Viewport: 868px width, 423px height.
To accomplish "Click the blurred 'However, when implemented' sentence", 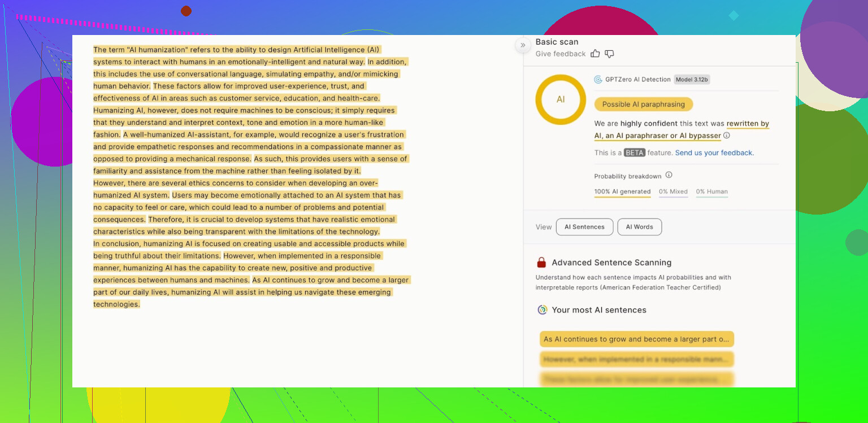I will 636,359.
